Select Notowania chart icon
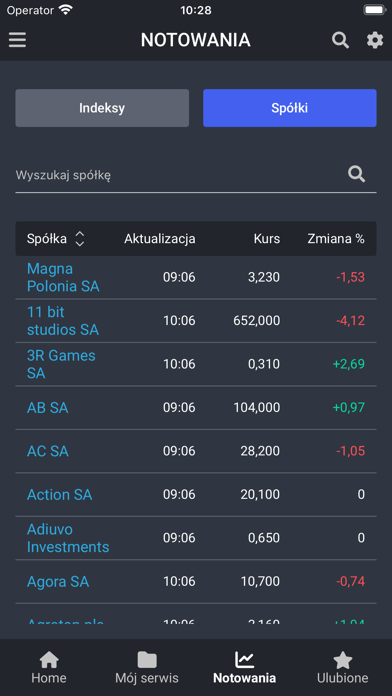 [245, 660]
